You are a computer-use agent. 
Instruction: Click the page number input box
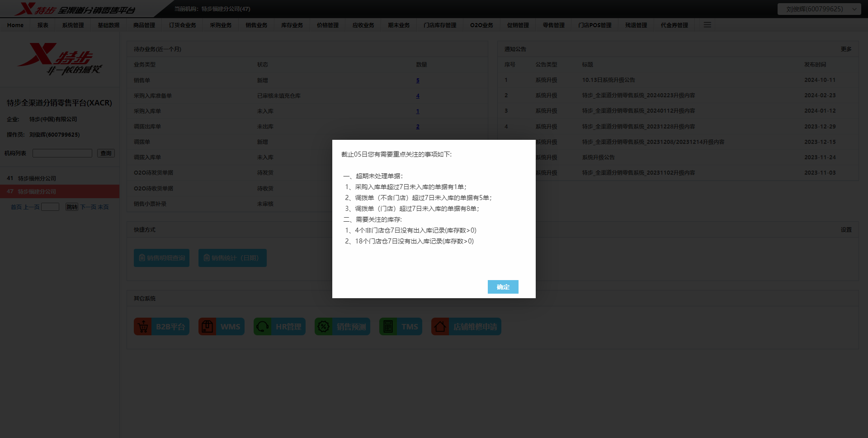click(x=50, y=207)
